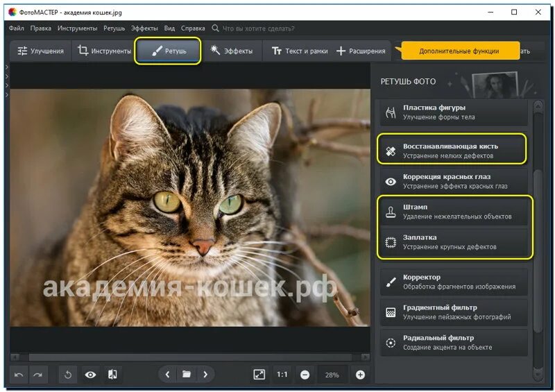
Task: Zoom out with minus button
Action: tap(305, 375)
